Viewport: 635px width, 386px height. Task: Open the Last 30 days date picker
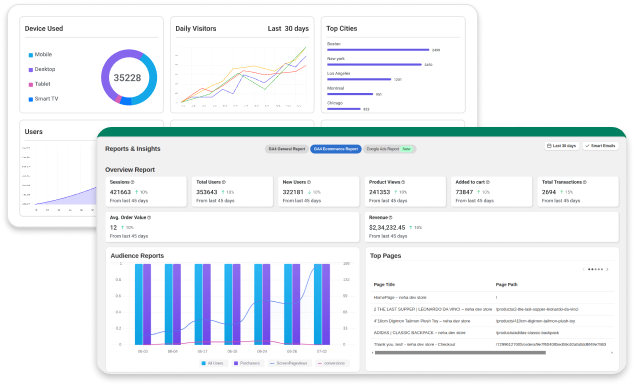(x=561, y=146)
